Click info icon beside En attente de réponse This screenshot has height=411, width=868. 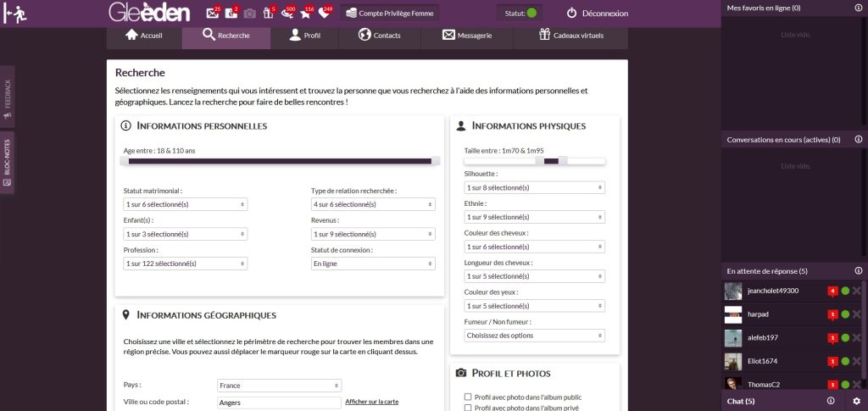coord(858,271)
